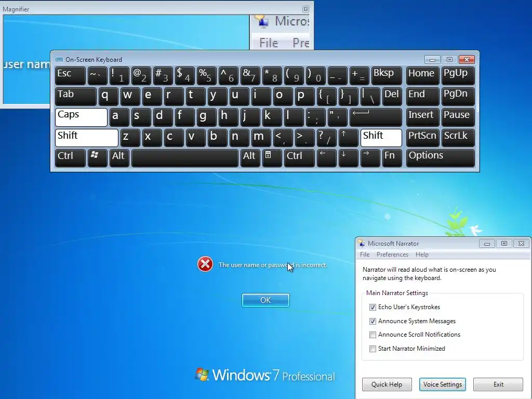This screenshot has width=532, height=399.
Task: Click the $ 4 key
Action: click(184, 76)
